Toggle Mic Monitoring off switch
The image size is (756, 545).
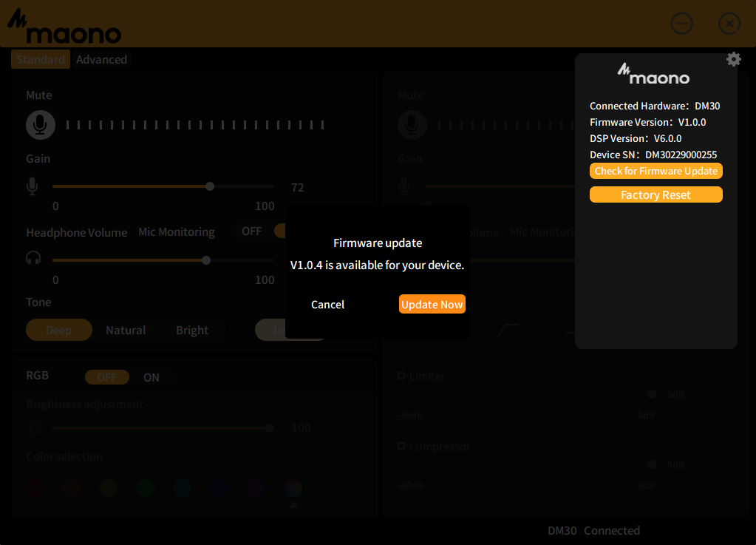click(251, 231)
